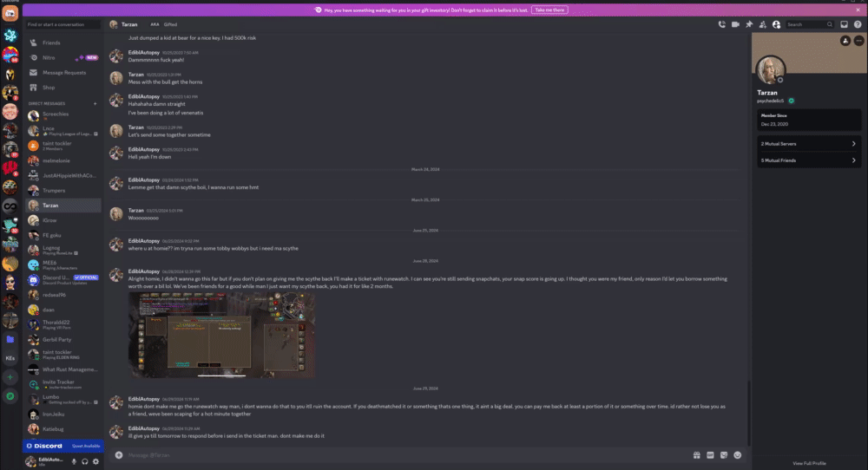
Task: Open taint tockler playing ELDEN RING
Action: pos(62,355)
